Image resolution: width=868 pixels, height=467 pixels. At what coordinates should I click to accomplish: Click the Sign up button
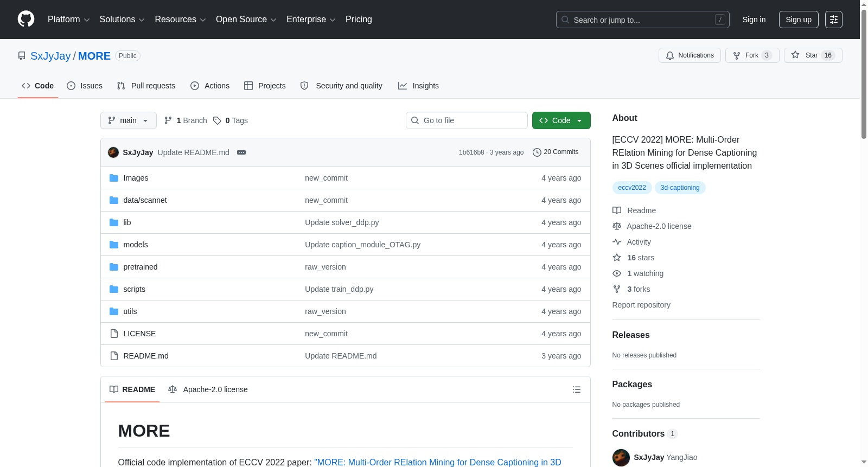click(799, 20)
